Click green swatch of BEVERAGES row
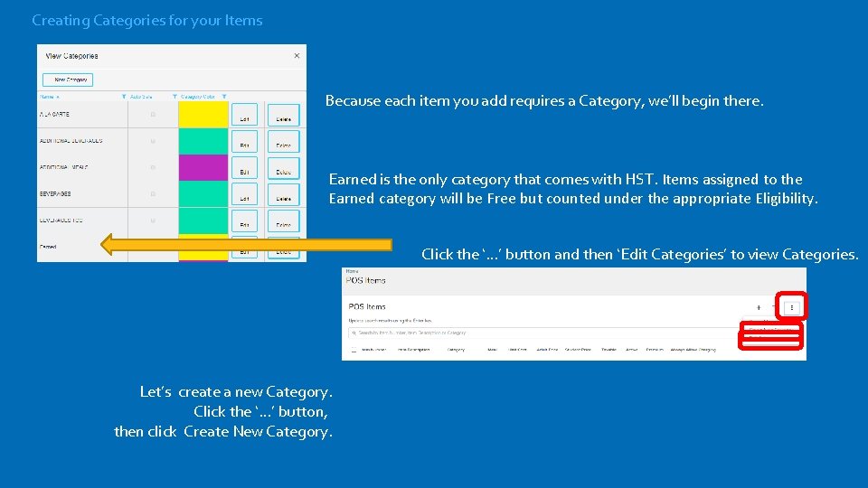 (x=203, y=194)
